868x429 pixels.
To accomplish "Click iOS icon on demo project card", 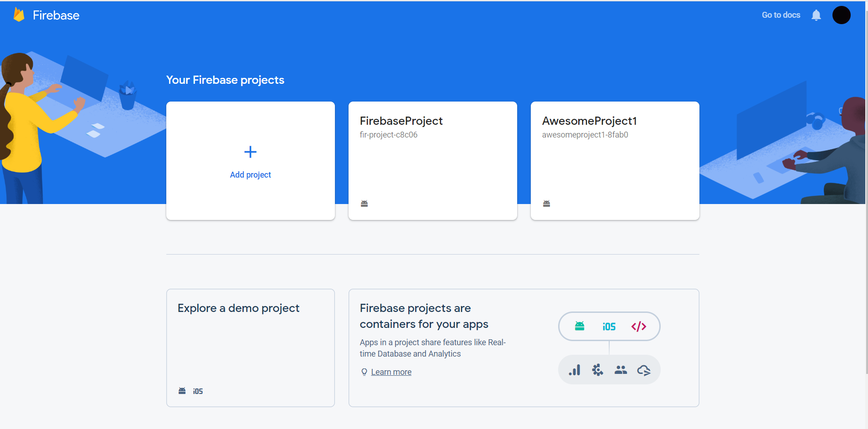I will [x=198, y=391].
